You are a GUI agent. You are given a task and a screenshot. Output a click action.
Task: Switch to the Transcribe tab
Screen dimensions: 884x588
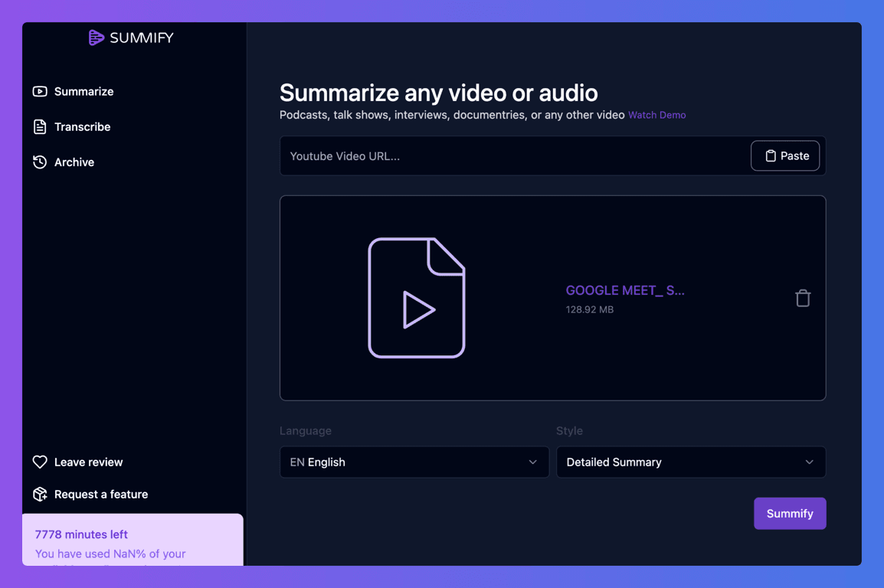pyautogui.click(x=82, y=126)
